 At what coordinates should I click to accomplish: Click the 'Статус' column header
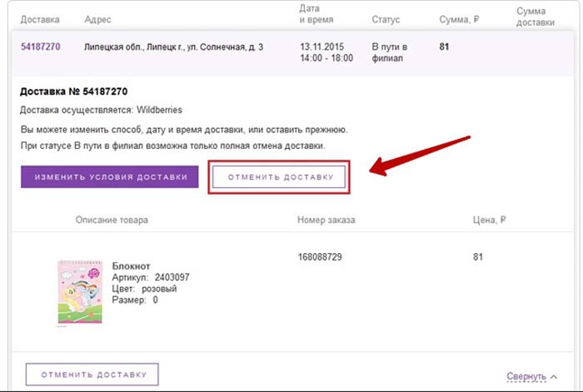click(x=386, y=19)
